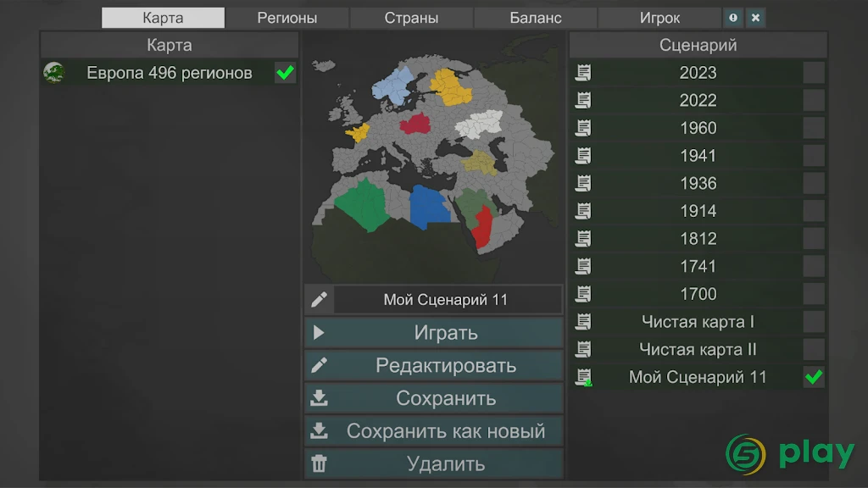Click the scroll icon next to 1936
This screenshot has height=488, width=868.
(583, 183)
